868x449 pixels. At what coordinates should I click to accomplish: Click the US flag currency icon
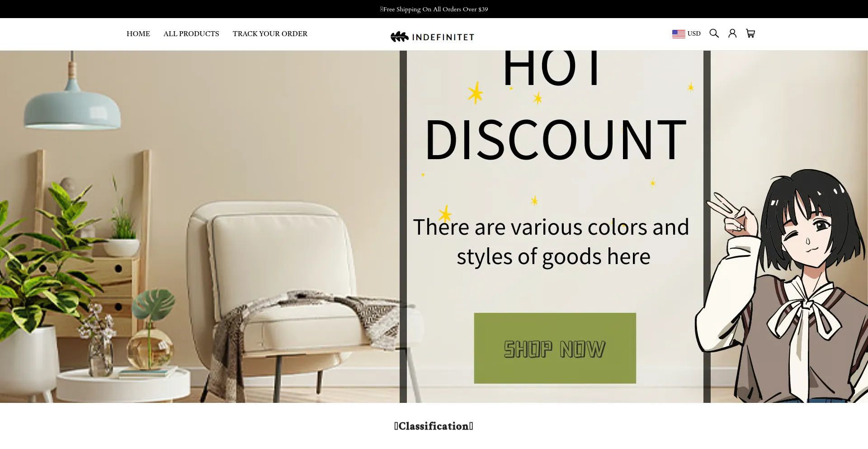tap(679, 34)
